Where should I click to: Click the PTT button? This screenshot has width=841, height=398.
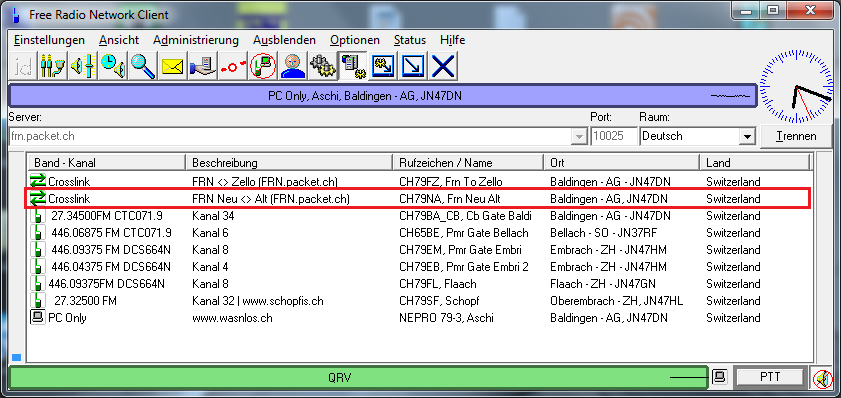click(x=770, y=377)
